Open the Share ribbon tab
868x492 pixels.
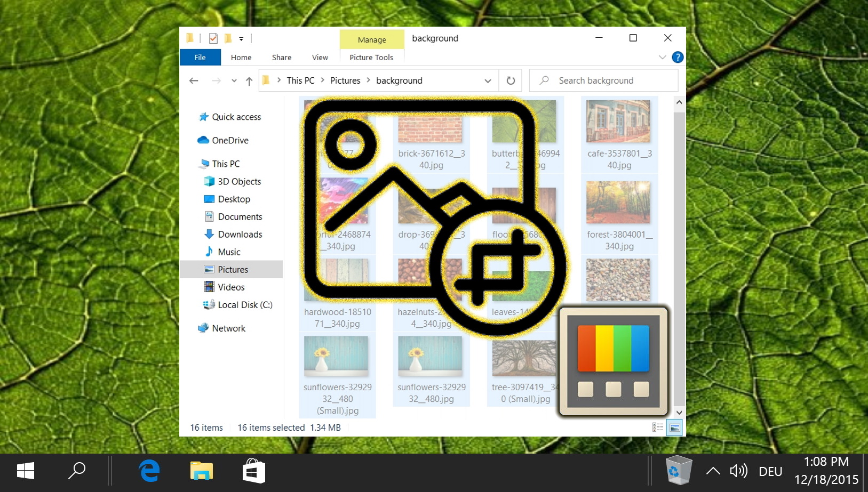(282, 58)
